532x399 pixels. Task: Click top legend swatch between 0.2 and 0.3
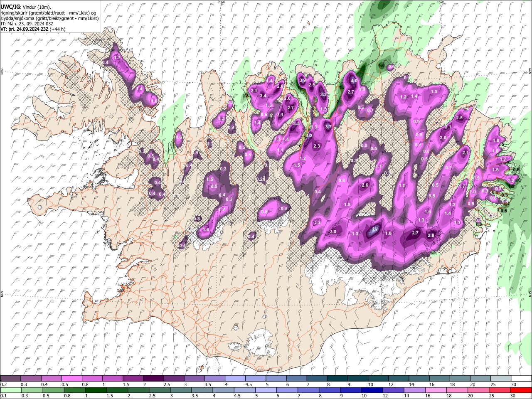tap(11, 378)
